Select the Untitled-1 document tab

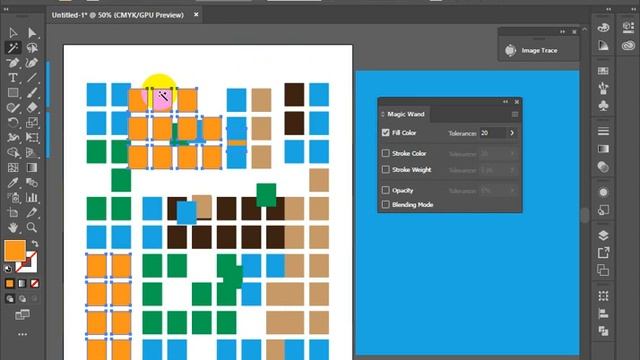[x=118, y=15]
